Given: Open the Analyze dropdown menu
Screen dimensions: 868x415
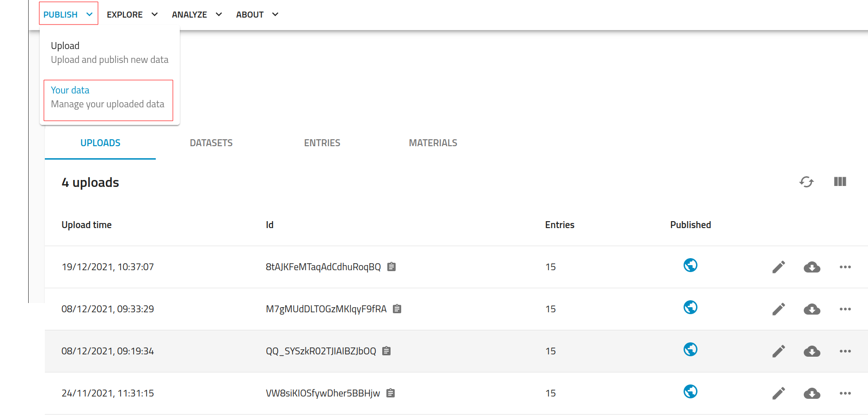Looking at the screenshot, I should pos(197,14).
